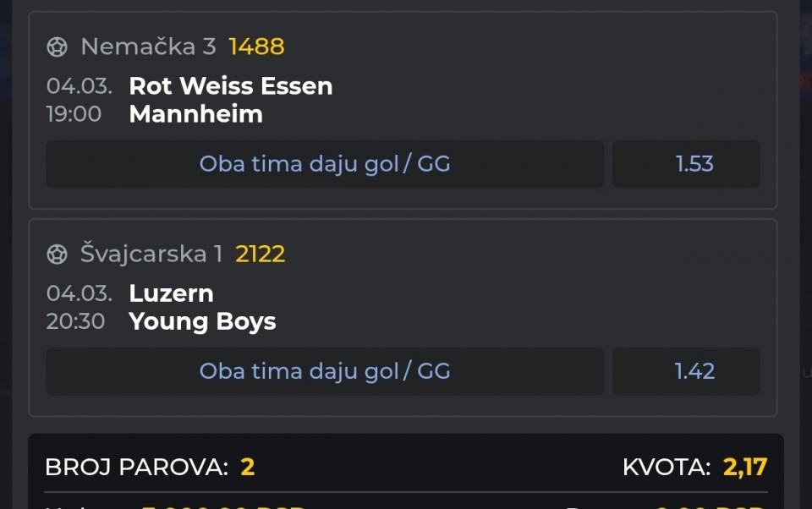
Task: Click the 20:30 kickoff time
Action: (x=76, y=321)
